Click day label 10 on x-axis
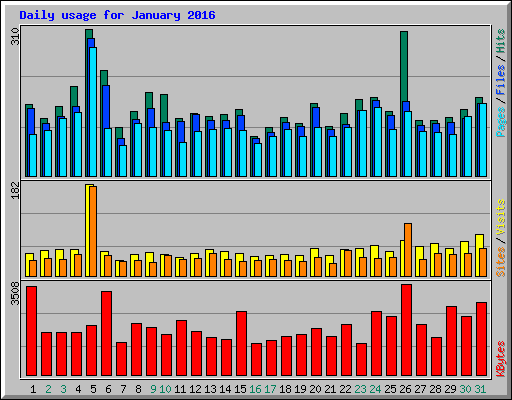The image size is (512, 400). tap(165, 389)
